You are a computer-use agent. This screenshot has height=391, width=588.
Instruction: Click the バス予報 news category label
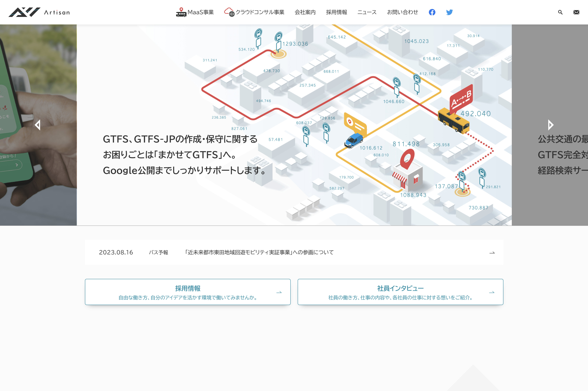click(159, 252)
